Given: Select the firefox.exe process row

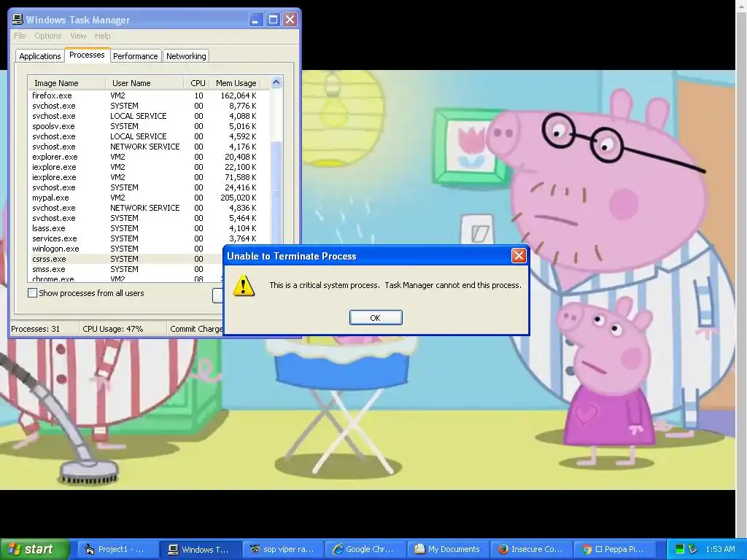Looking at the screenshot, I should pos(149,96).
